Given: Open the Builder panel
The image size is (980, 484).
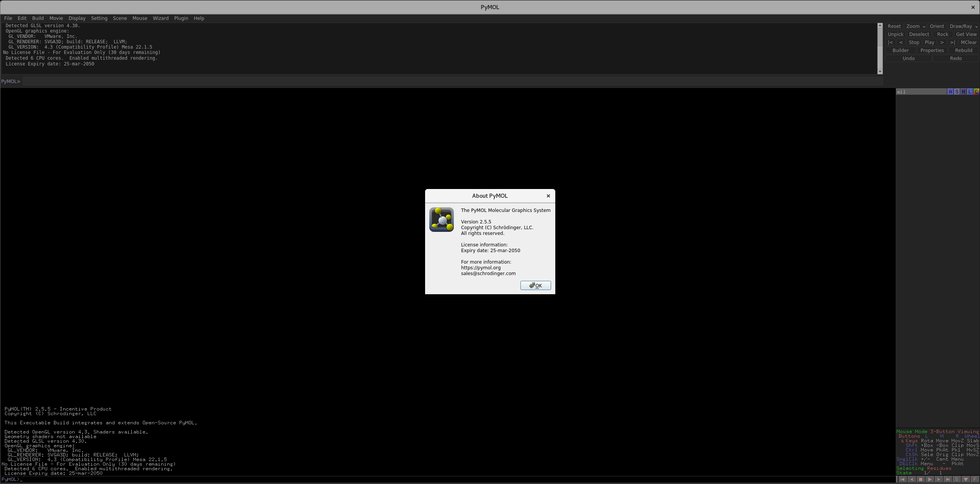Looking at the screenshot, I should (900, 51).
